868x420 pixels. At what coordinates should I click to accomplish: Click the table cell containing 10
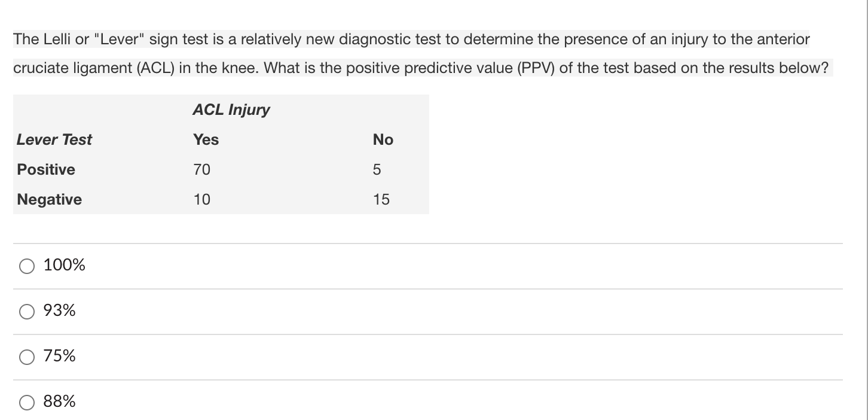[202, 199]
